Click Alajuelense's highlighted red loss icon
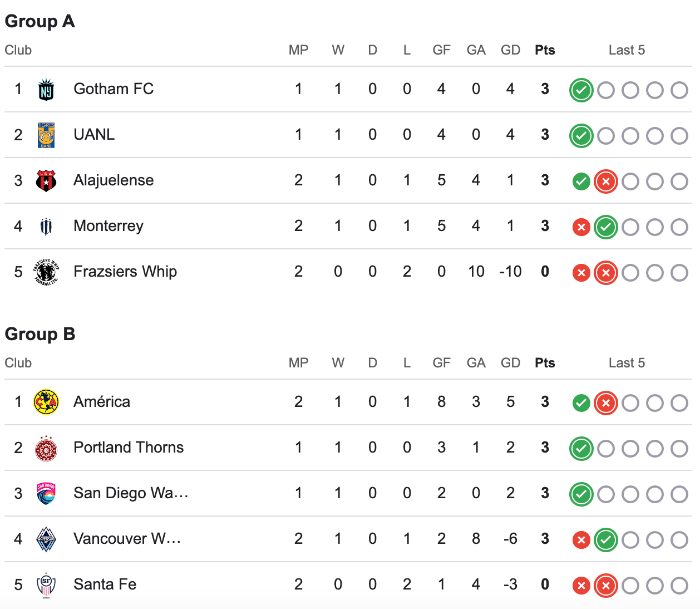The image size is (700, 609). pos(606,181)
